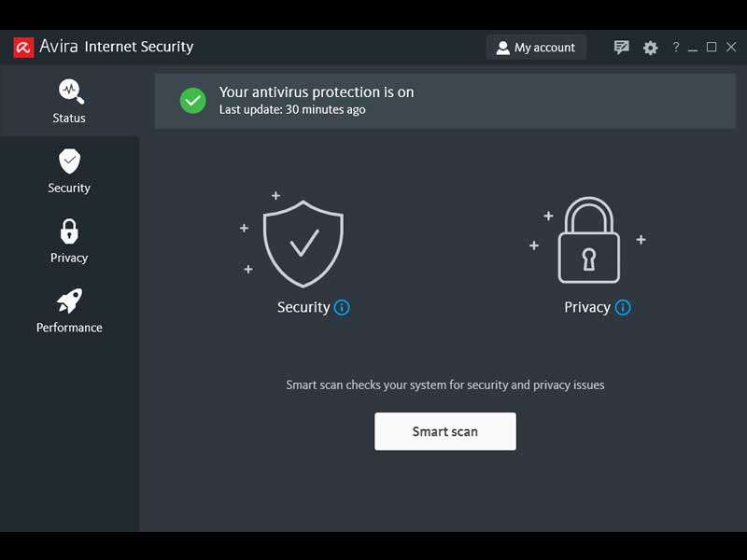Maximize the Avira window

[x=712, y=48]
